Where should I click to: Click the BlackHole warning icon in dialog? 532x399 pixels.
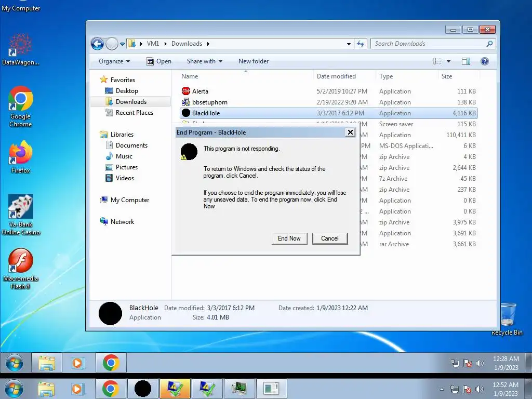tap(189, 152)
